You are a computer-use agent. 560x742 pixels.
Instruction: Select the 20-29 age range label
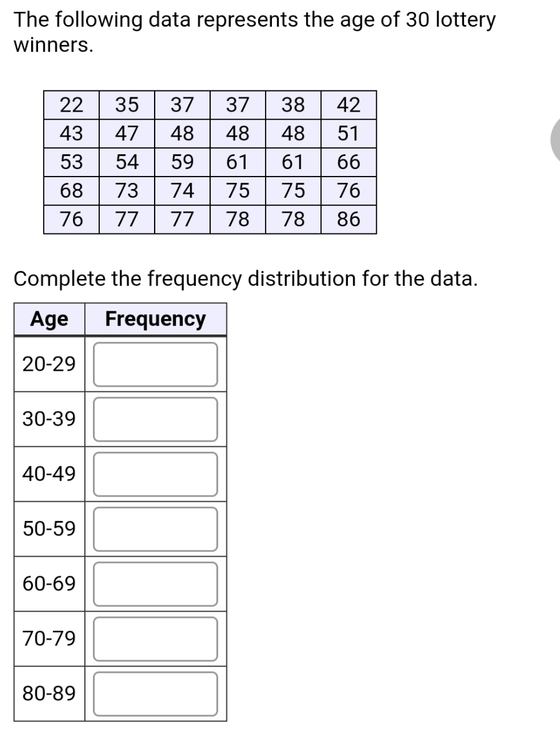tap(44, 364)
